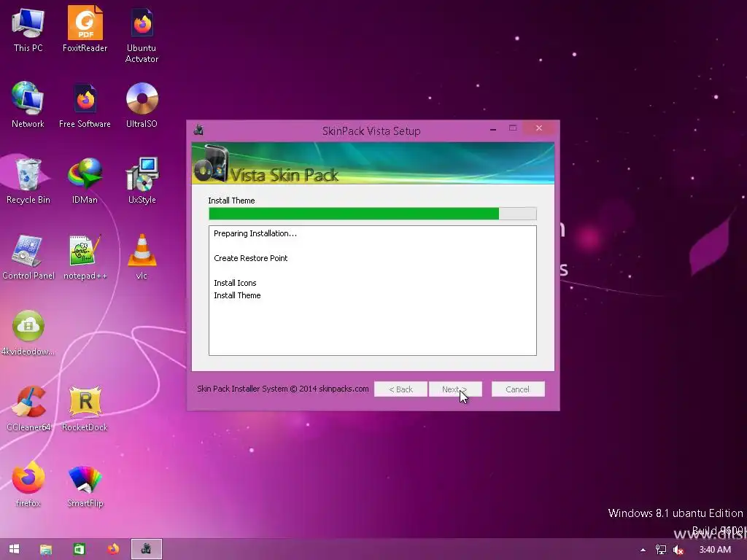Minimize the SkinPack Vista Setup window

point(493,128)
